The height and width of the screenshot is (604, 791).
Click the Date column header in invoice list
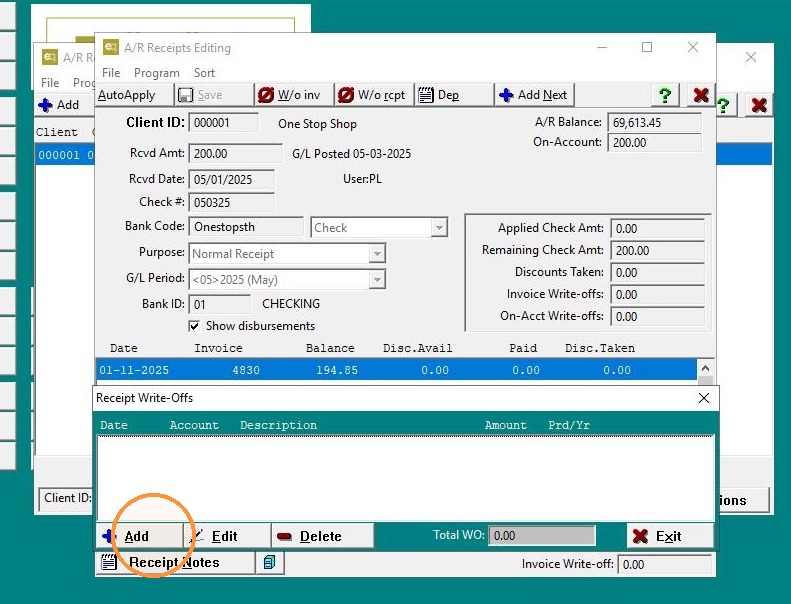pyautogui.click(x=124, y=348)
